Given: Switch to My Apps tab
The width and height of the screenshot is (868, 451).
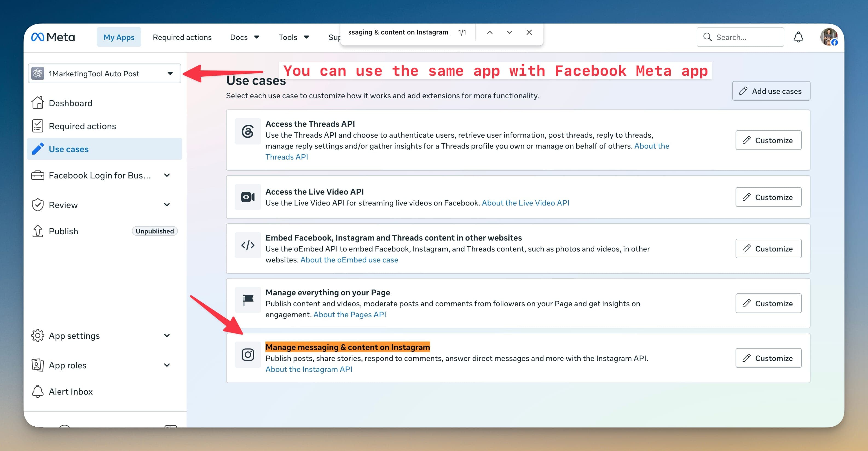Looking at the screenshot, I should [119, 37].
